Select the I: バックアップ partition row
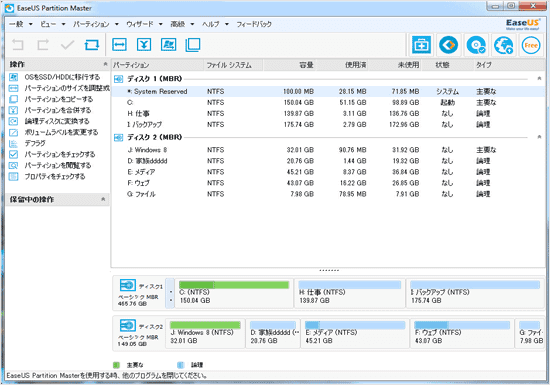 pos(328,124)
